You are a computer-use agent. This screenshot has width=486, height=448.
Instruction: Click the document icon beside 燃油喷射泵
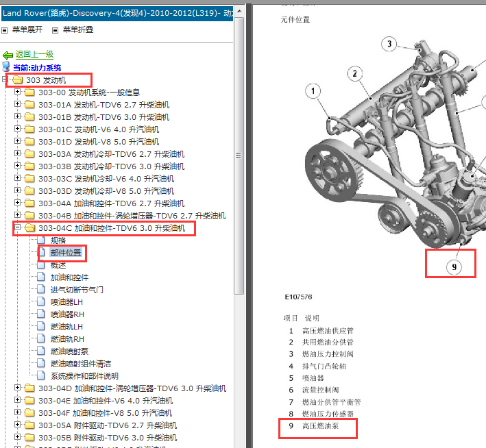pos(41,351)
